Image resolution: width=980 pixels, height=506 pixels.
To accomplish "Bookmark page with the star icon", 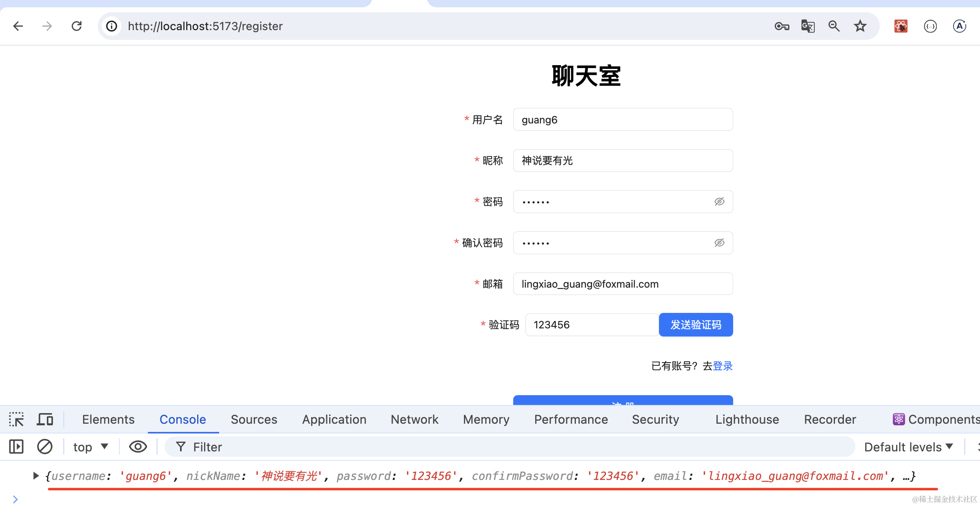I will (860, 26).
